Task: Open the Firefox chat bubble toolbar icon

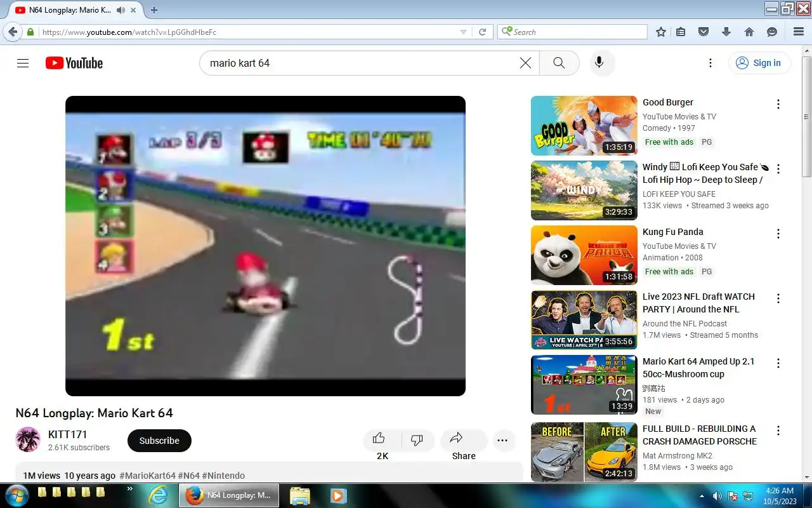Action: pyautogui.click(x=772, y=32)
